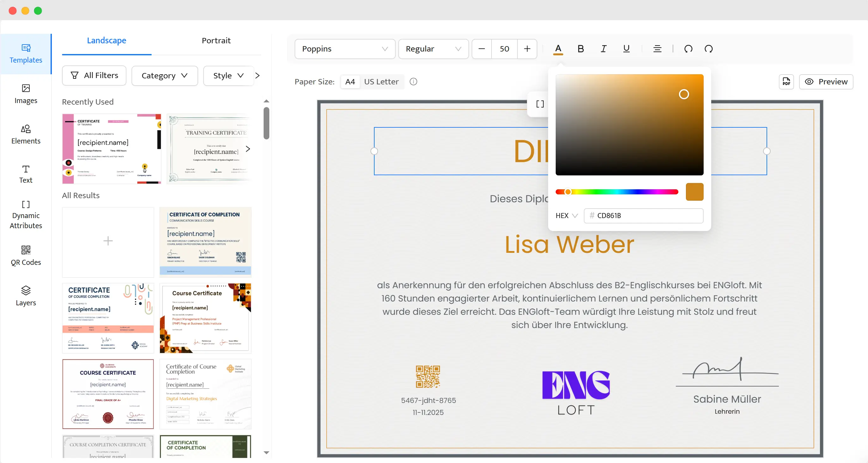Open the Text panel
The height and width of the screenshot is (463, 868).
26,174
